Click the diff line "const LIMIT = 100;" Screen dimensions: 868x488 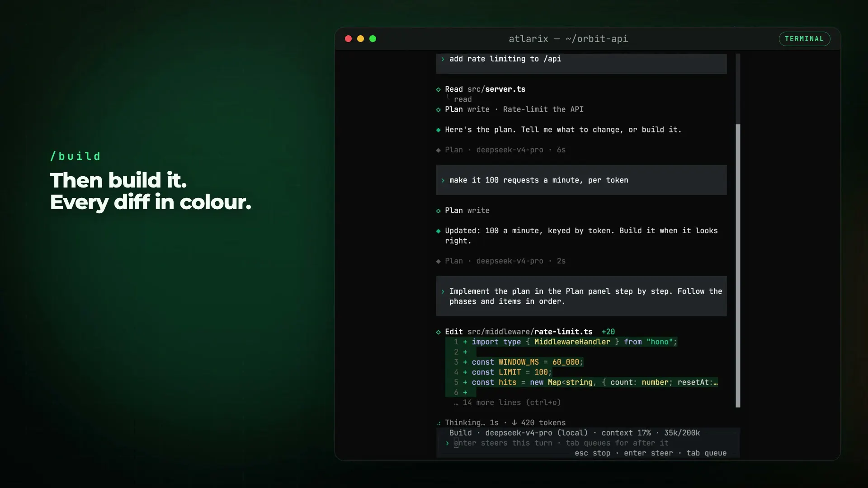(512, 372)
